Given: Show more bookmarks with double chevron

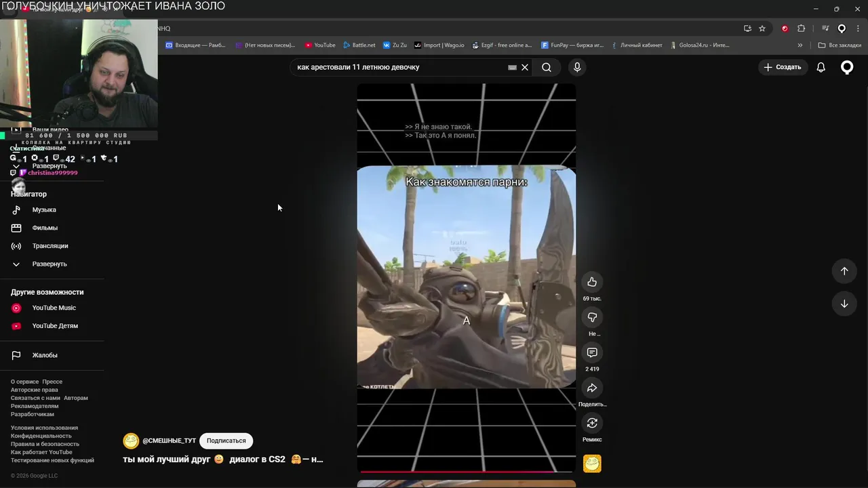Looking at the screenshot, I should click(800, 45).
